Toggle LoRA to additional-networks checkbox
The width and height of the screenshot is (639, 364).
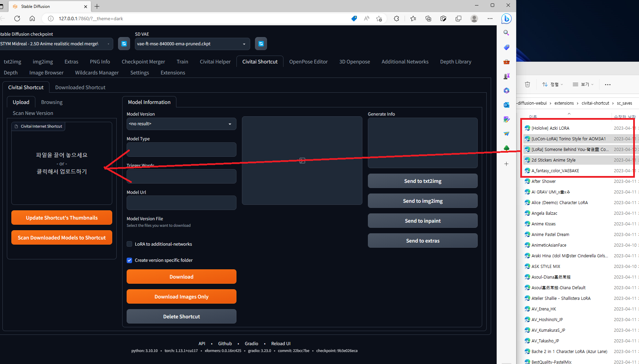[129, 244]
